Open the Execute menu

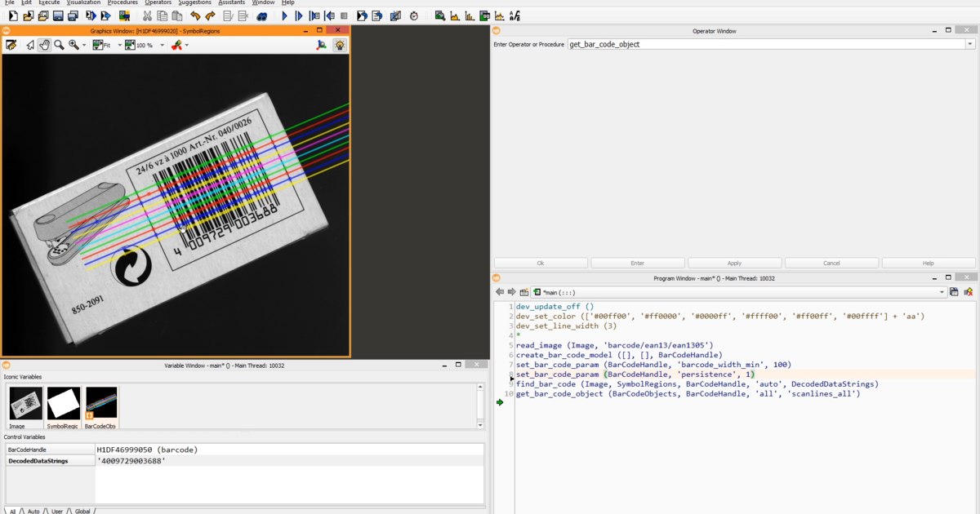tap(49, 3)
